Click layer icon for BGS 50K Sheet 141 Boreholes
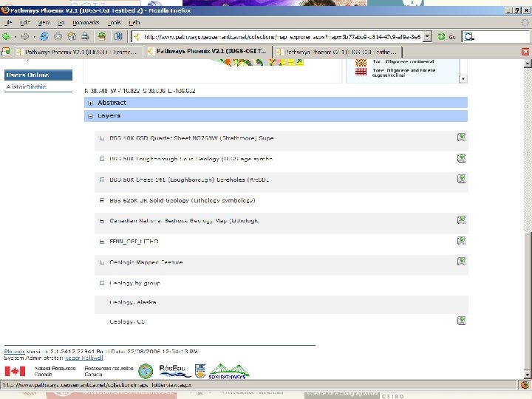The width and height of the screenshot is (532, 399). coord(461,179)
